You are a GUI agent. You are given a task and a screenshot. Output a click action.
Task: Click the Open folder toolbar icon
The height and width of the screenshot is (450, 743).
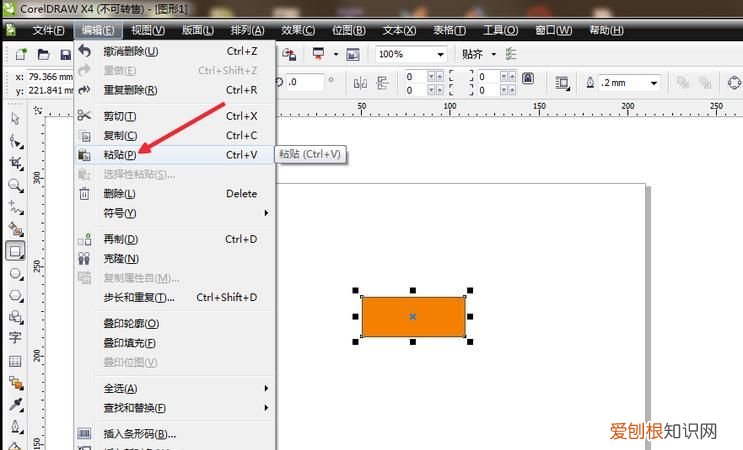pos(44,54)
